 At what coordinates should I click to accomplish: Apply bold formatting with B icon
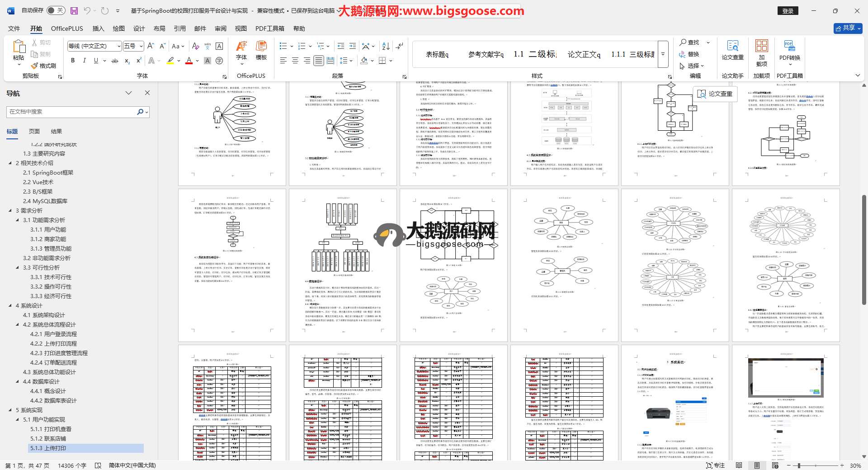pos(73,61)
